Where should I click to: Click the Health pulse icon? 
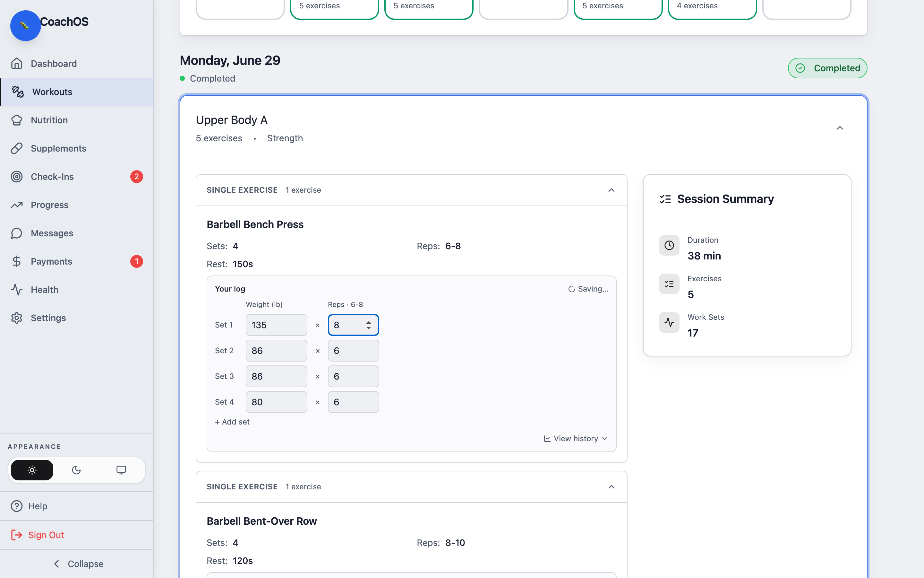click(x=17, y=290)
